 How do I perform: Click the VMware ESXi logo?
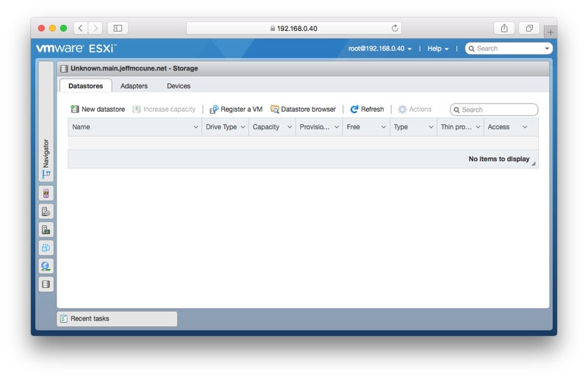(x=76, y=49)
